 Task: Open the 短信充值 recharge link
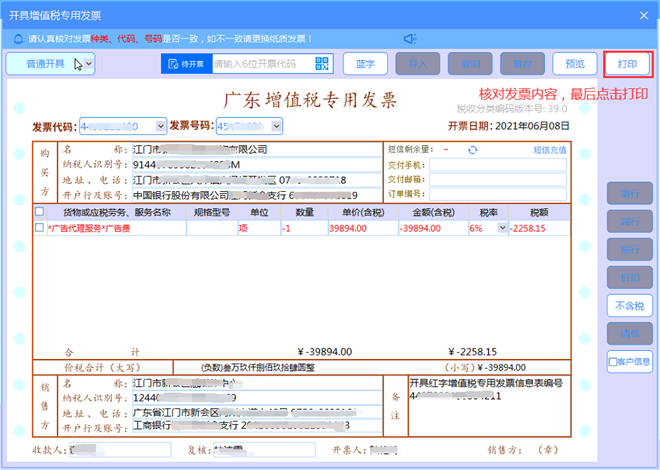coord(550,150)
